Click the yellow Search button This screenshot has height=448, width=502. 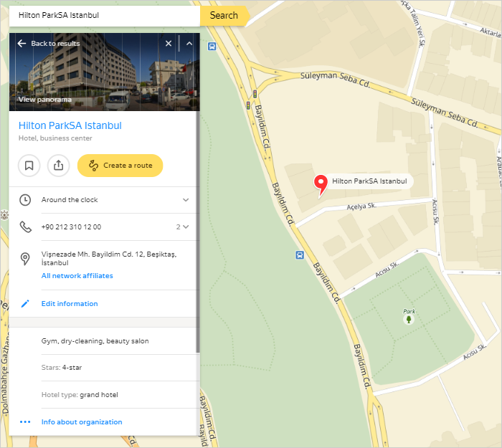pos(224,15)
